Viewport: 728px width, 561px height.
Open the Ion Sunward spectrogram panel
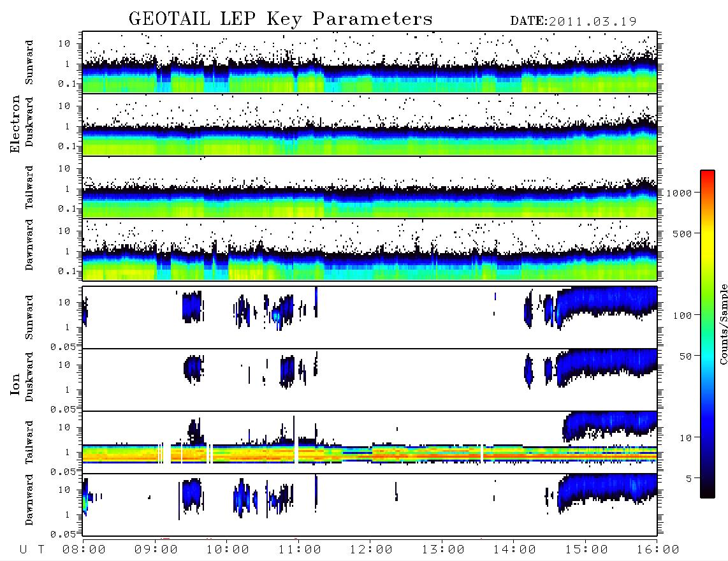370,317
